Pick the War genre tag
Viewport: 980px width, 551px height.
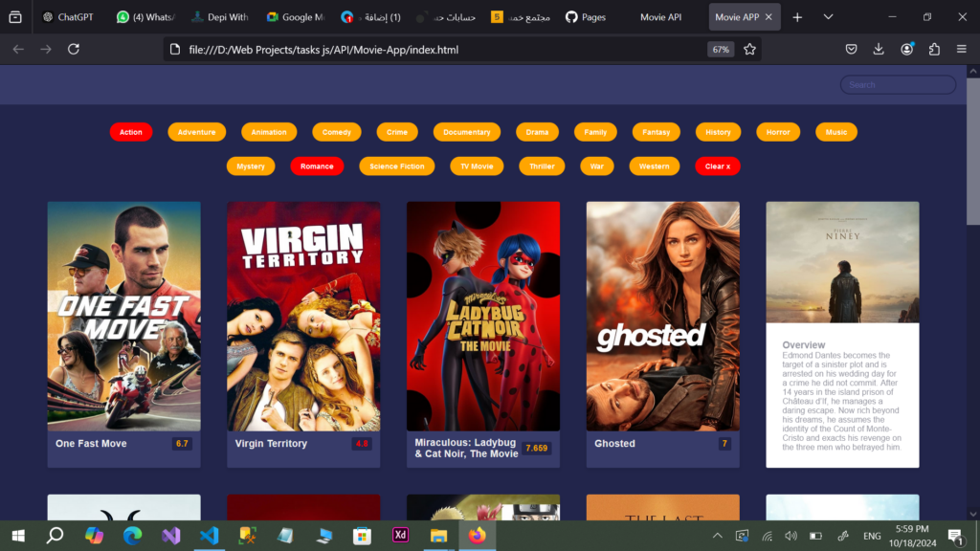597,166
